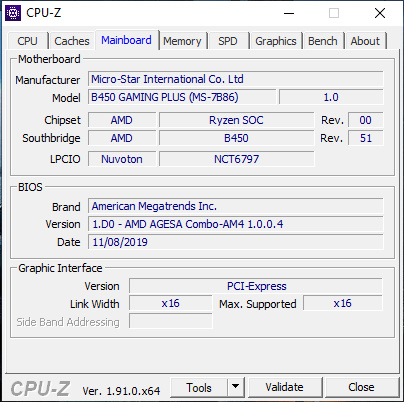Click the Manufacturer field Micro-Star International
This screenshot has width=404, height=402.
click(x=236, y=79)
